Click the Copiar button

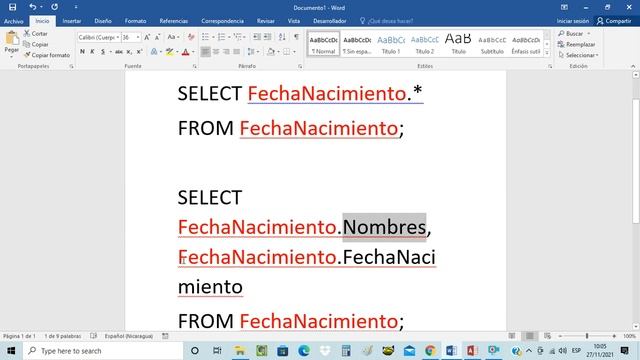[36, 44]
